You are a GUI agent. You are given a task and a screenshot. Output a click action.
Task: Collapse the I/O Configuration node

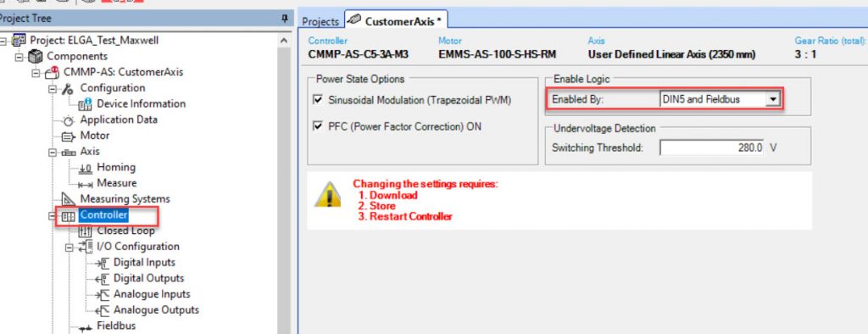point(69,248)
